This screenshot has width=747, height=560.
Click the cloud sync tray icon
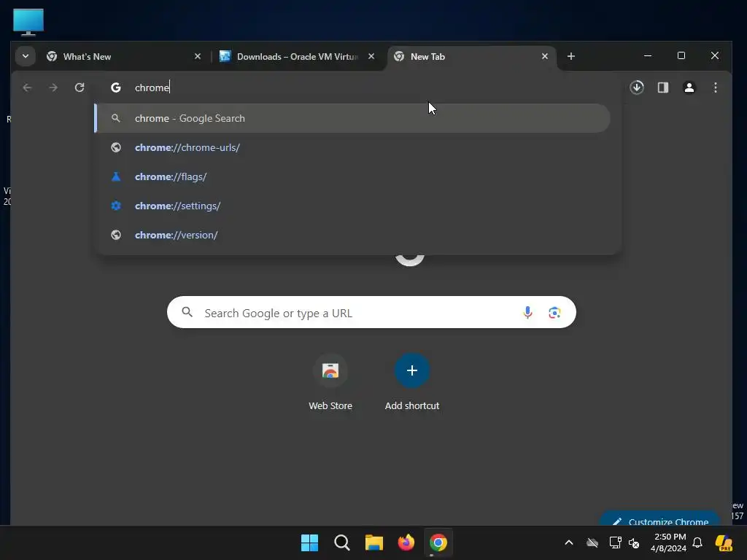(592, 542)
